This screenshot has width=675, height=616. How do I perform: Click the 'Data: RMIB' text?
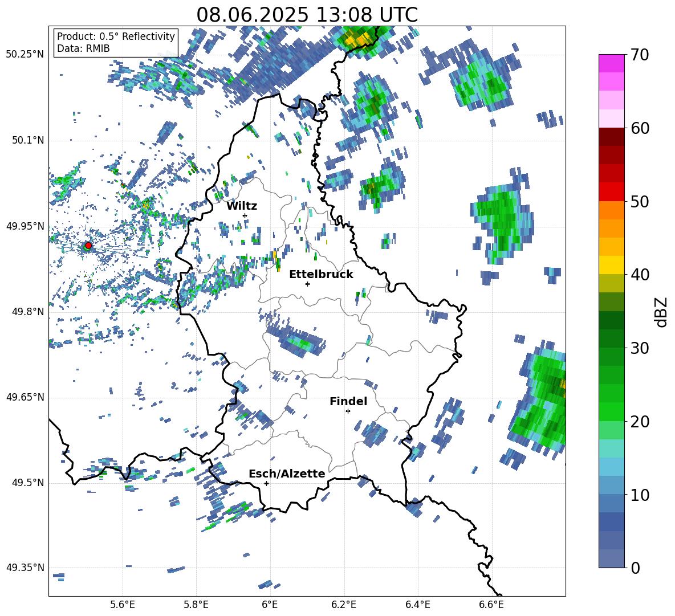[83, 48]
